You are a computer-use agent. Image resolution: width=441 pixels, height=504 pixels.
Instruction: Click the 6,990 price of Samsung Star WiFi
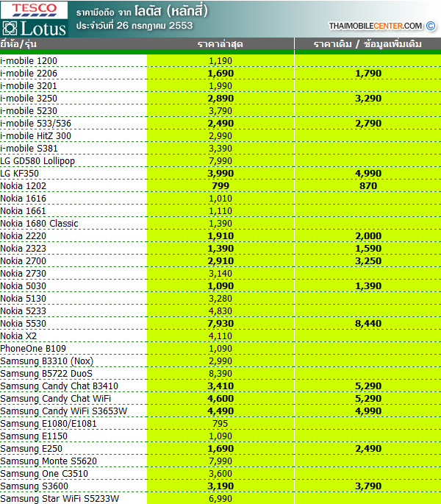pos(220,499)
